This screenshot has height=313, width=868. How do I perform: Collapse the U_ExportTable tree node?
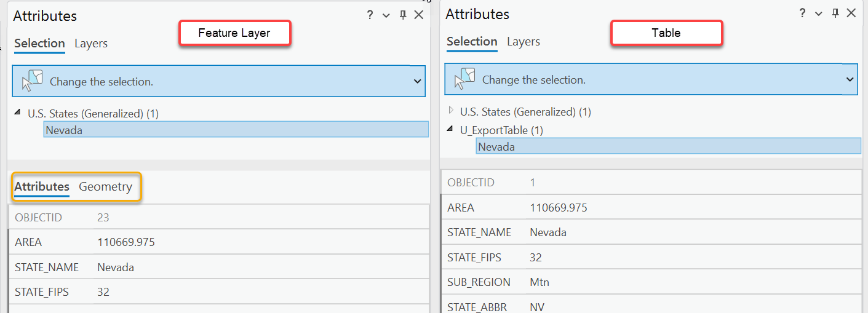tap(451, 130)
